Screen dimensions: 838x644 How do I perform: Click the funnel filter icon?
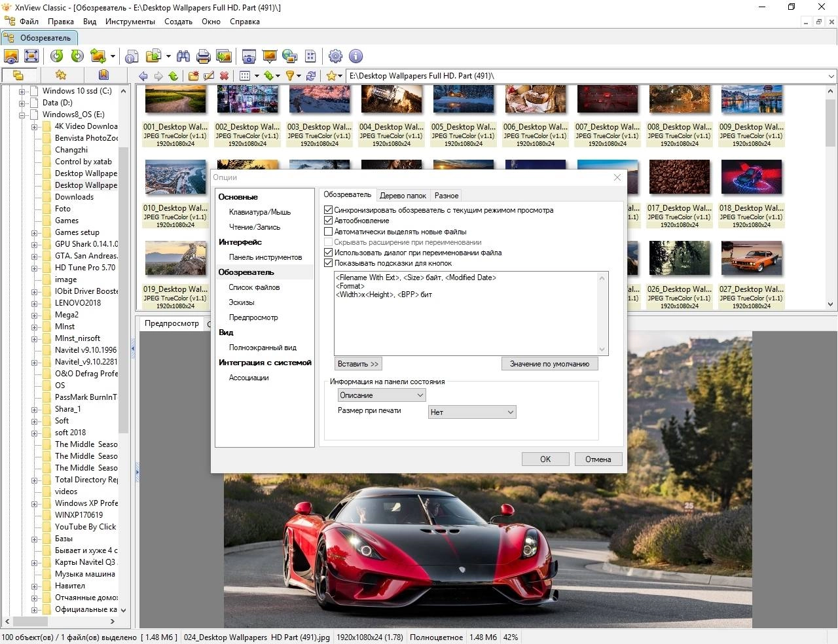[290, 76]
